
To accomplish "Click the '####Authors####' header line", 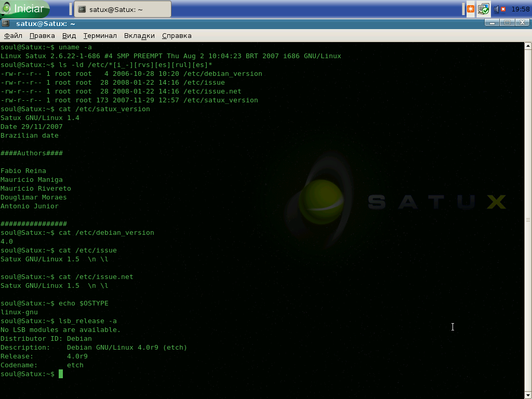I will point(32,153).
